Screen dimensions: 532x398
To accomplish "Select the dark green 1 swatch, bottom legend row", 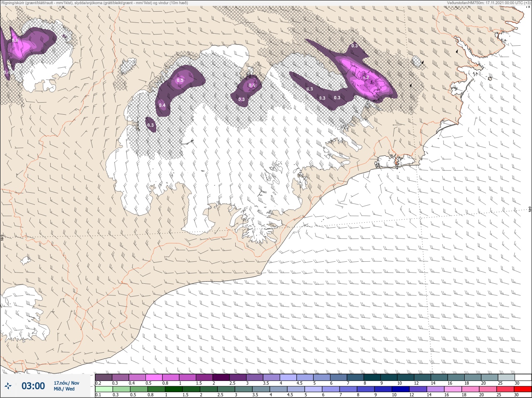I will (x=173, y=389).
